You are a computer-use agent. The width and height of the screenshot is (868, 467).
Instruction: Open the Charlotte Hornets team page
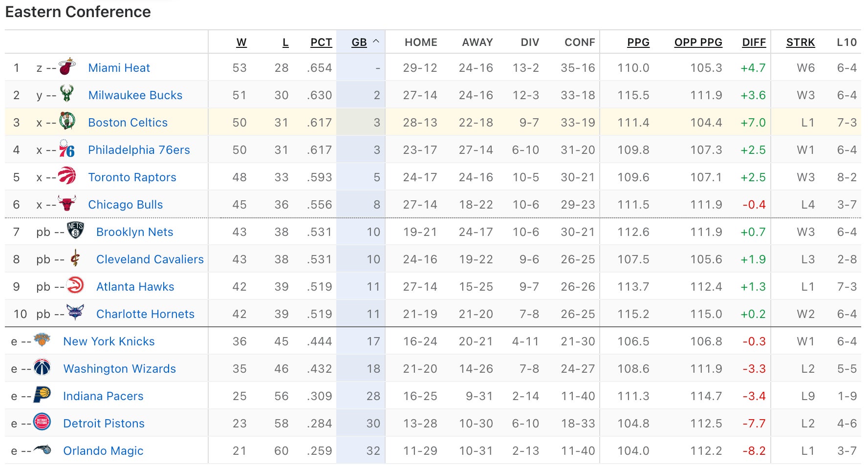coord(145,314)
